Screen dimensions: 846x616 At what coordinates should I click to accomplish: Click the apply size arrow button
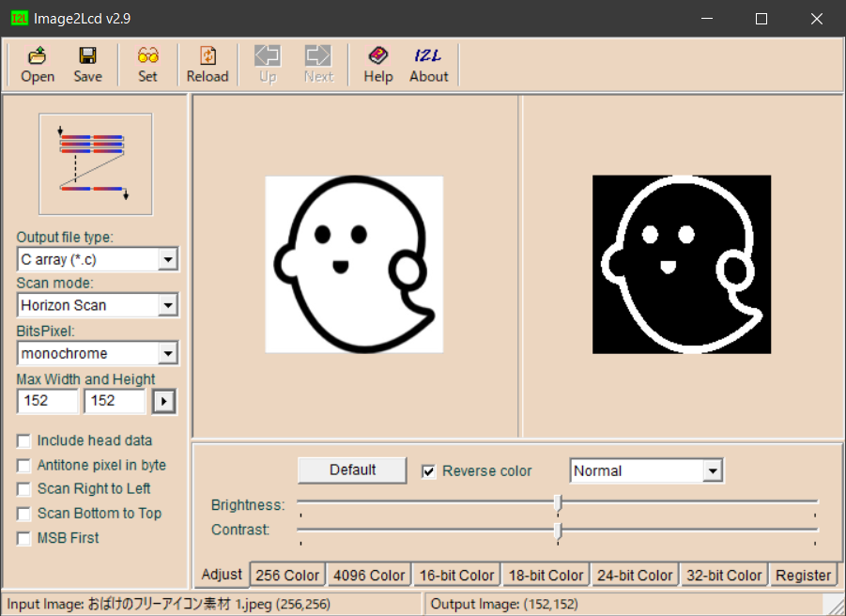tap(164, 401)
